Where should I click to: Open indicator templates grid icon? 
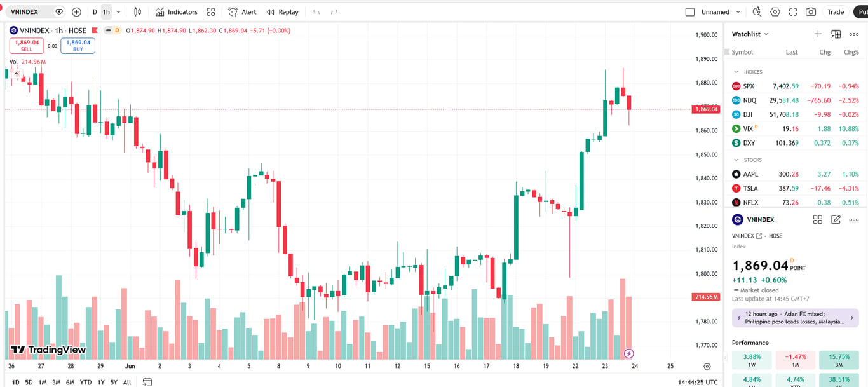[x=211, y=12]
